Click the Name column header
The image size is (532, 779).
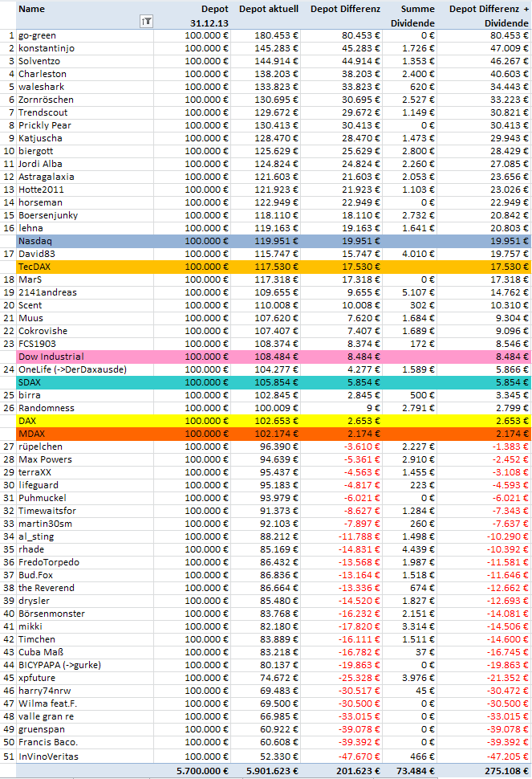[x=32, y=9]
